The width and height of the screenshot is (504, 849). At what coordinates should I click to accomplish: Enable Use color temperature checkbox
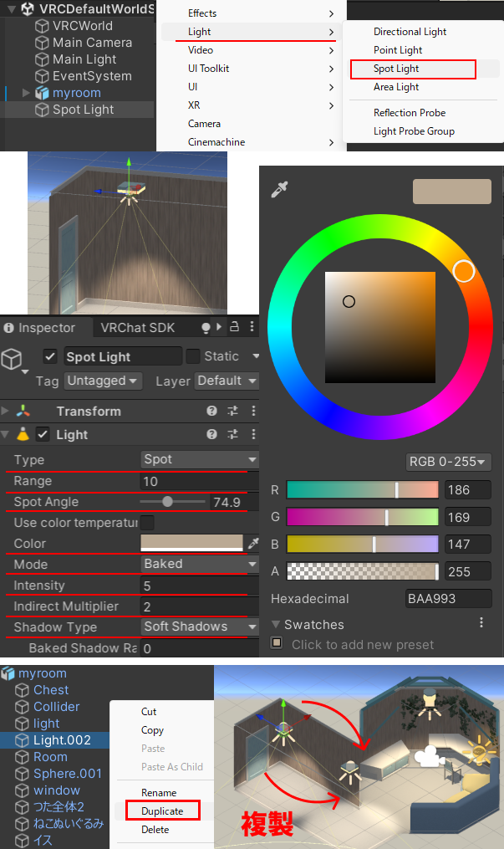pos(147,523)
